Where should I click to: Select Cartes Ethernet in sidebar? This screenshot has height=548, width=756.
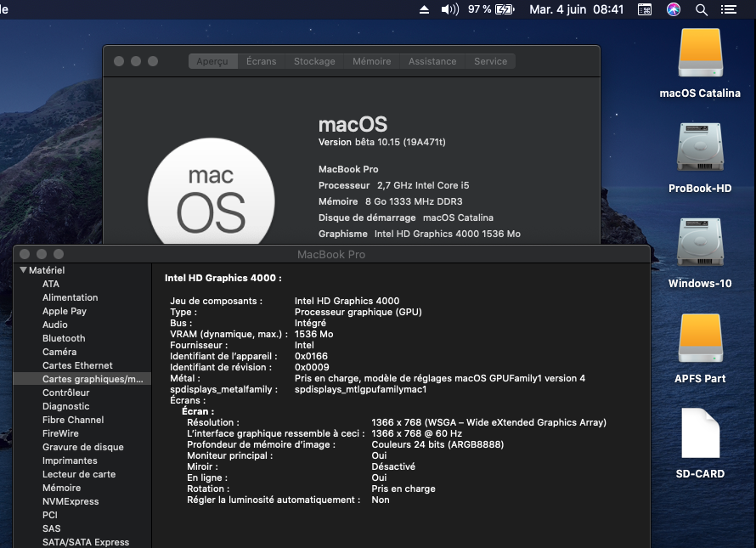tap(77, 365)
